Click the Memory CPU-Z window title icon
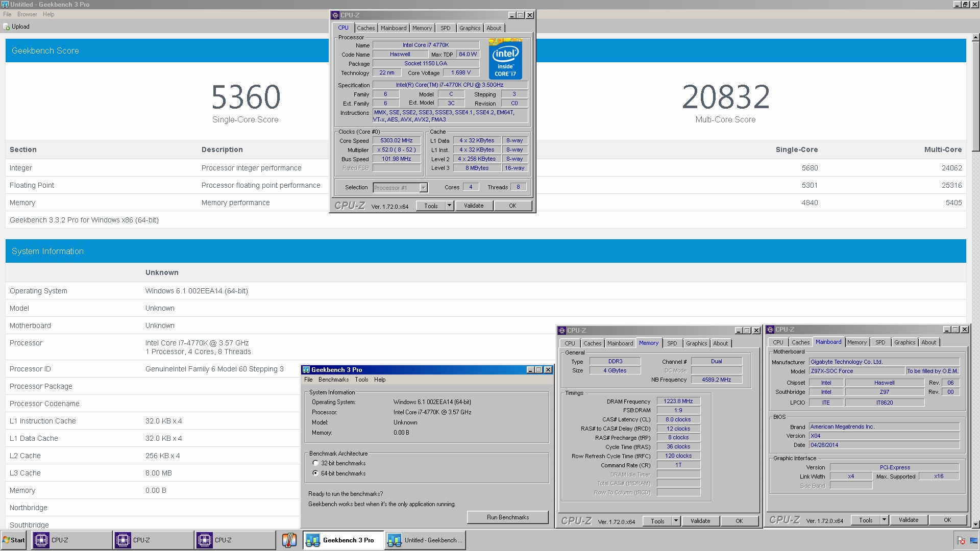This screenshot has width=980, height=551. tap(562, 331)
